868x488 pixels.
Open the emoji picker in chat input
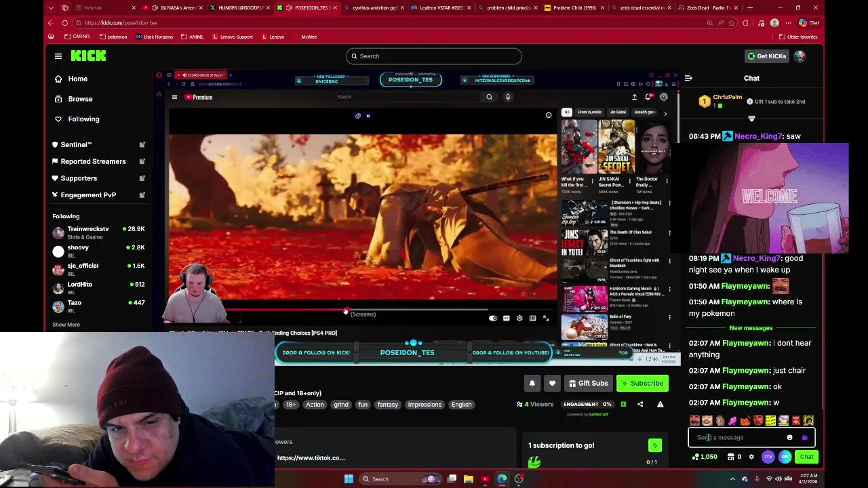(x=790, y=437)
